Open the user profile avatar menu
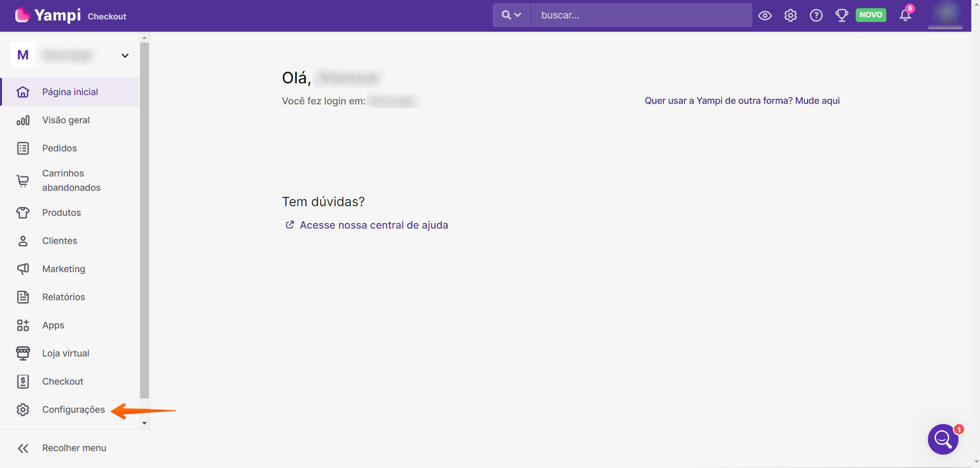The image size is (980, 468). click(945, 14)
